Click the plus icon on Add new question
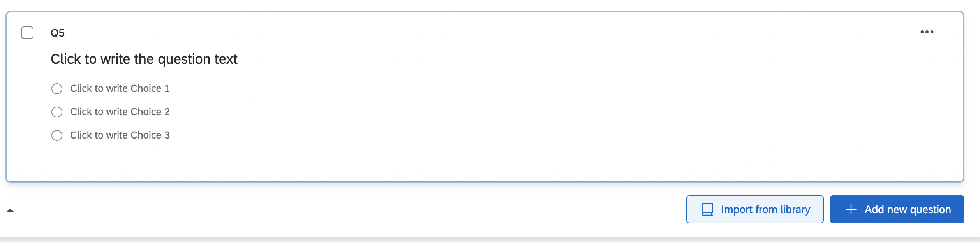980x242 pixels. point(851,209)
